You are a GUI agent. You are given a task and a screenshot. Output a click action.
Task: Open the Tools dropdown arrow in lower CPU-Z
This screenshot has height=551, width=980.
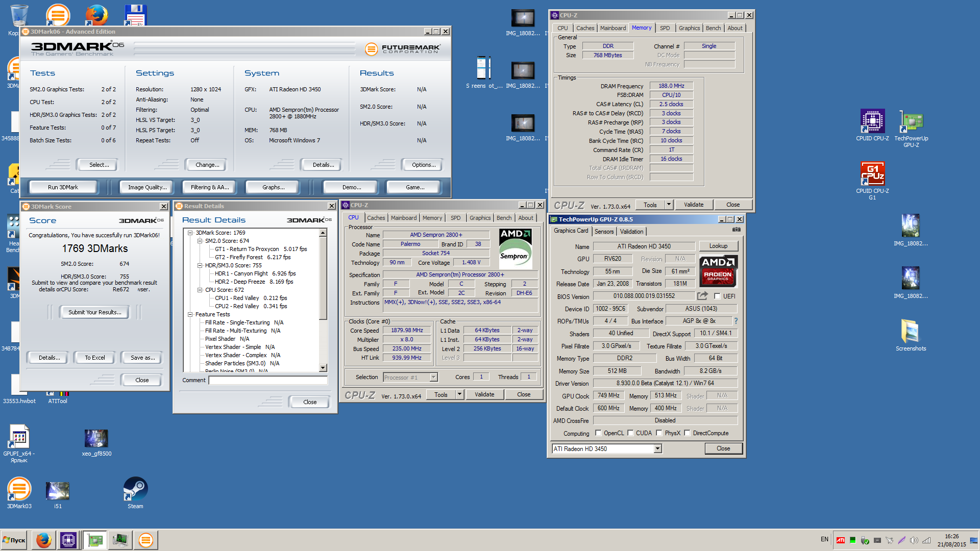coord(459,394)
